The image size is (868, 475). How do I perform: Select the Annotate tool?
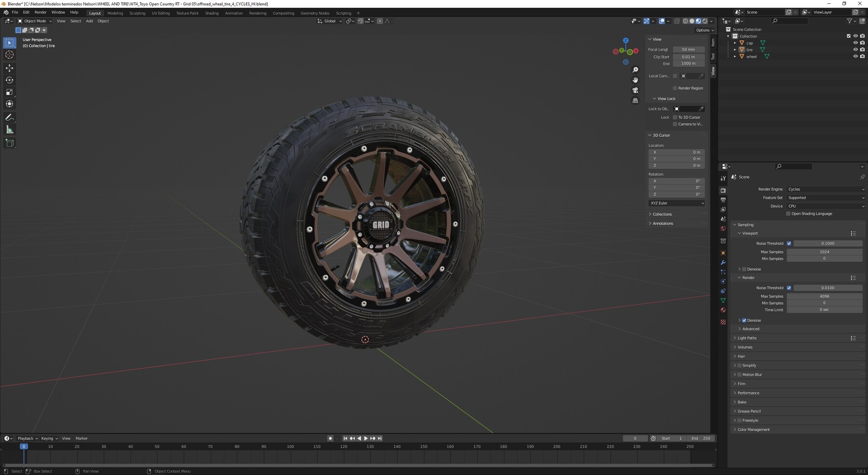[x=9, y=117]
